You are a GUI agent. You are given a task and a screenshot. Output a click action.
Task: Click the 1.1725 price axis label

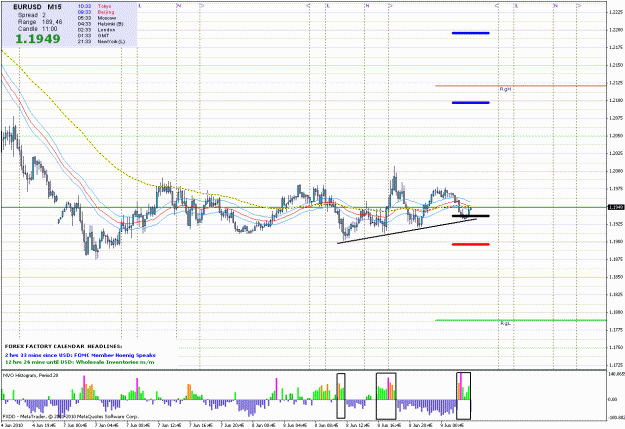coord(616,365)
